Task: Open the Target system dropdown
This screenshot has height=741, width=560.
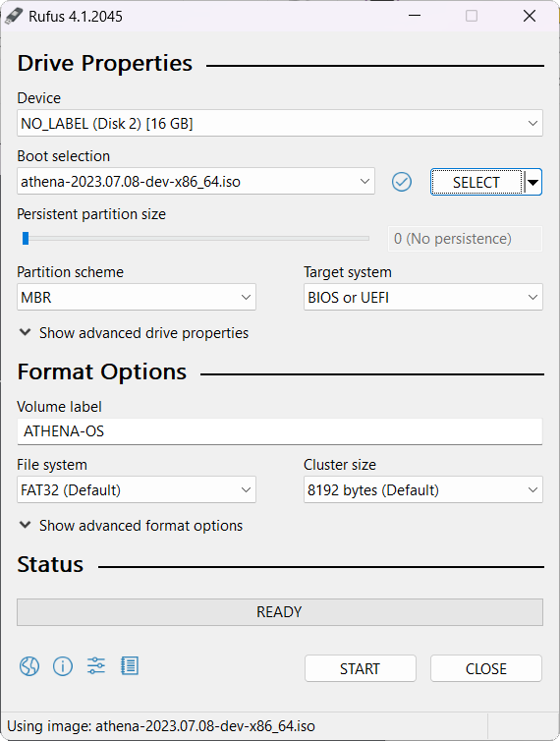Action: click(423, 297)
